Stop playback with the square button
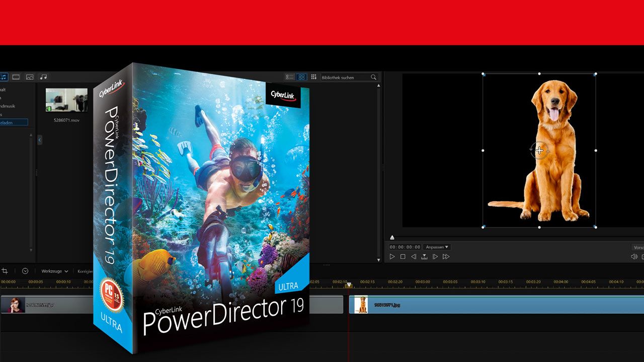 (403, 257)
